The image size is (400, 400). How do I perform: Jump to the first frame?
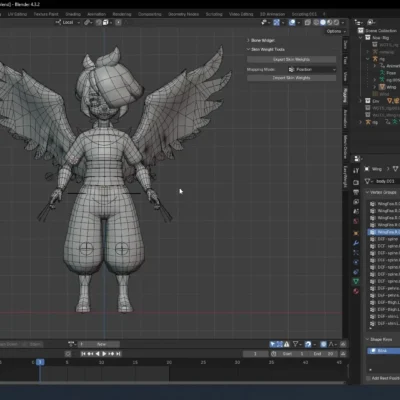click(83, 354)
